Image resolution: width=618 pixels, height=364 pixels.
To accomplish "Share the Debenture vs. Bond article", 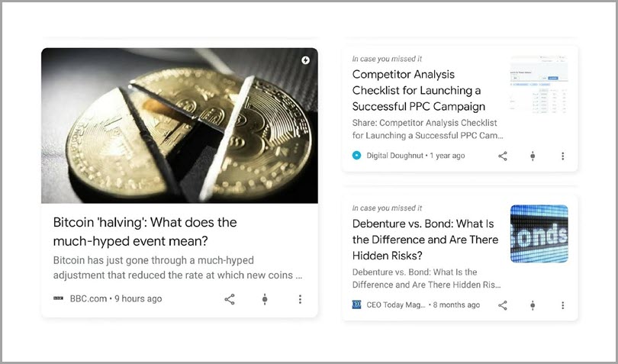I will point(503,305).
